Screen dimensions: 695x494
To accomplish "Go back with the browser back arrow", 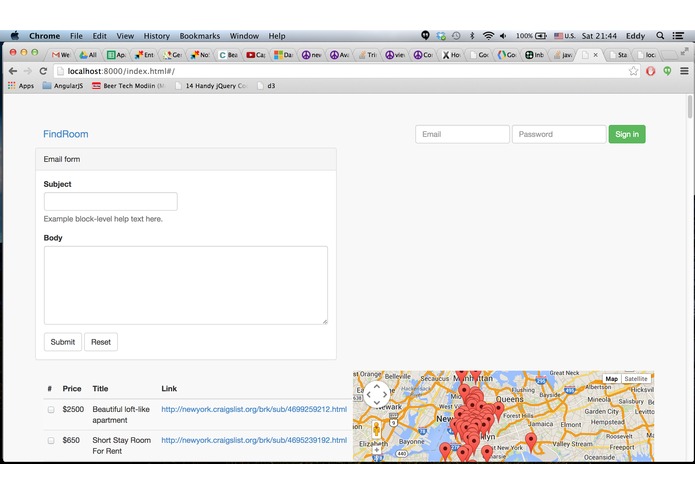I will [13, 71].
